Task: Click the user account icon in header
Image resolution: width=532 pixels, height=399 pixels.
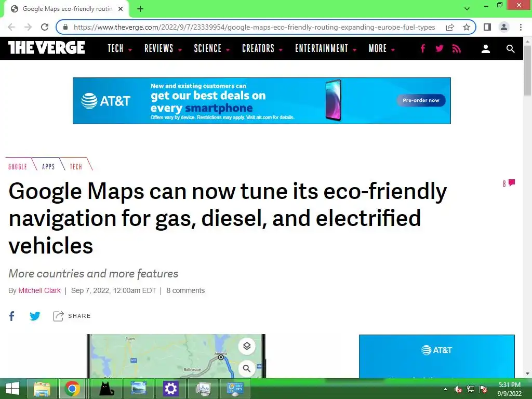Action: coord(486,49)
